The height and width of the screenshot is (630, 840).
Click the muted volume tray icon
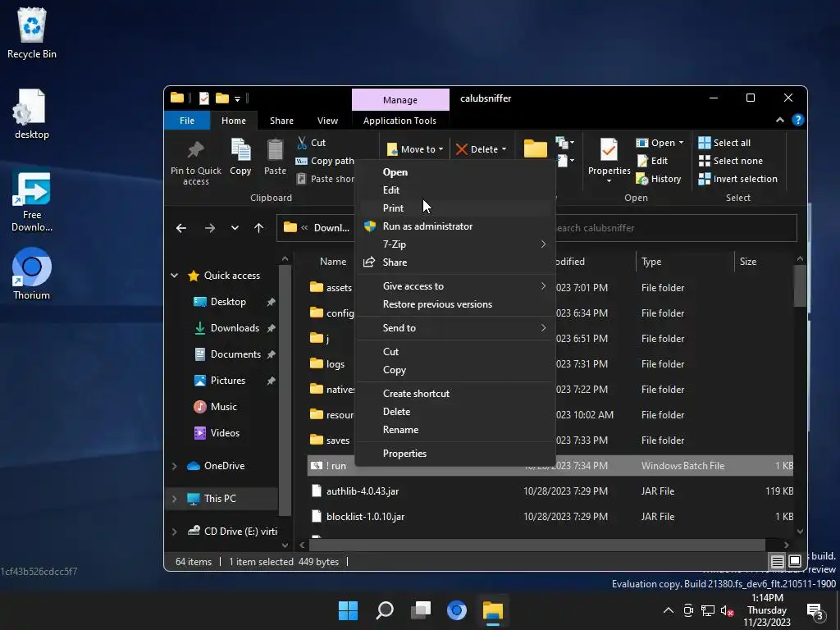727,610
